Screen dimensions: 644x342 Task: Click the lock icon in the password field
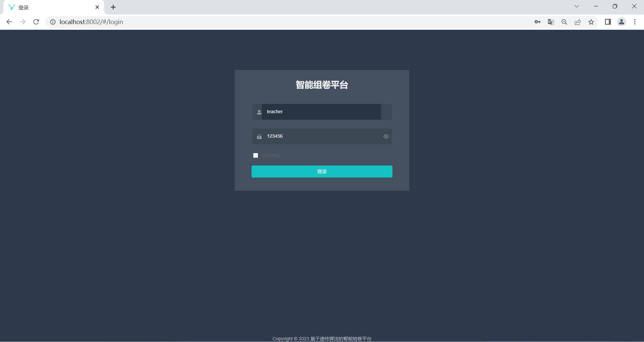259,137
